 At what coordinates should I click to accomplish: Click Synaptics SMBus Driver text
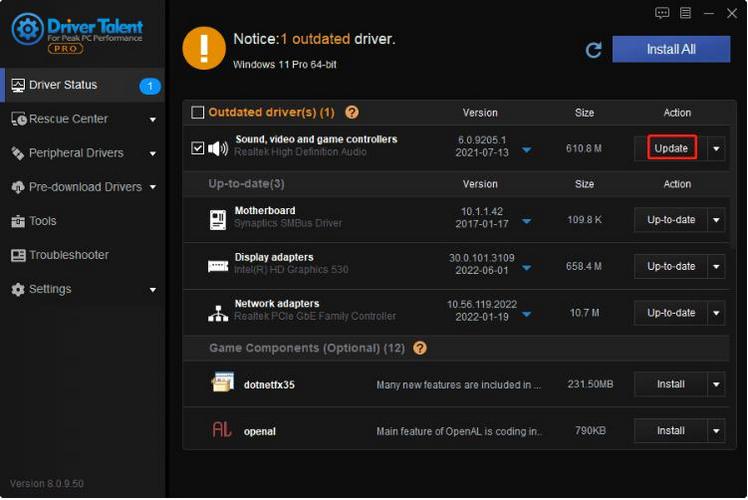pyautogui.click(x=288, y=223)
